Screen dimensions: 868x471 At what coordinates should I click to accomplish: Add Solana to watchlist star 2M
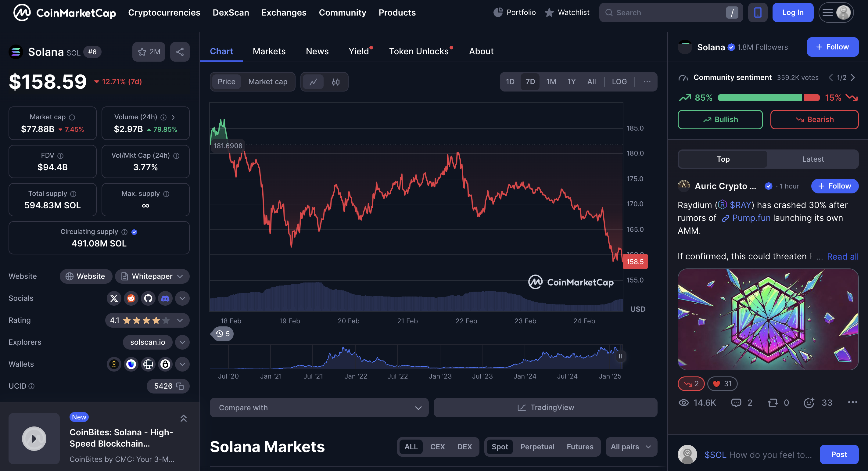coord(149,52)
